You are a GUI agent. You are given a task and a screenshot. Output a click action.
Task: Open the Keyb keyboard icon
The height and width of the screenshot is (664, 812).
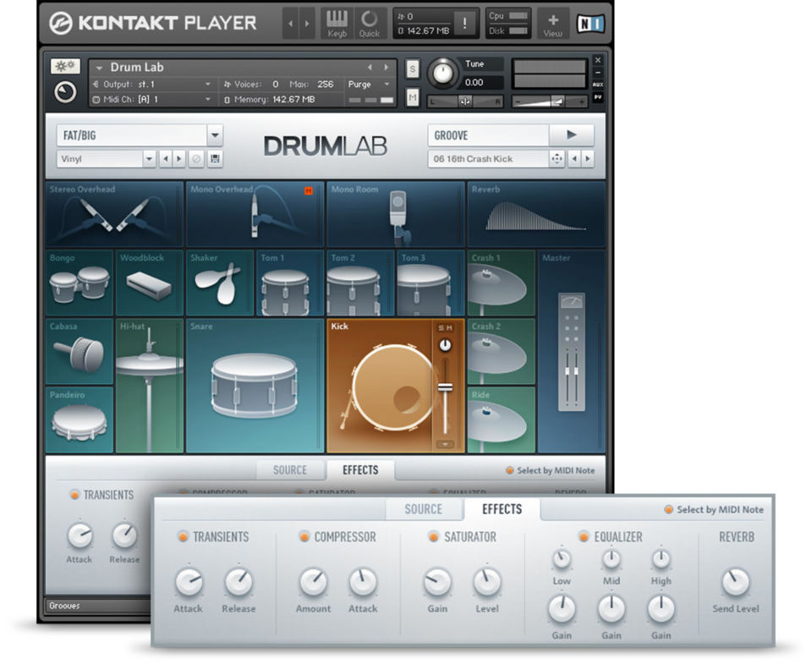point(337,23)
